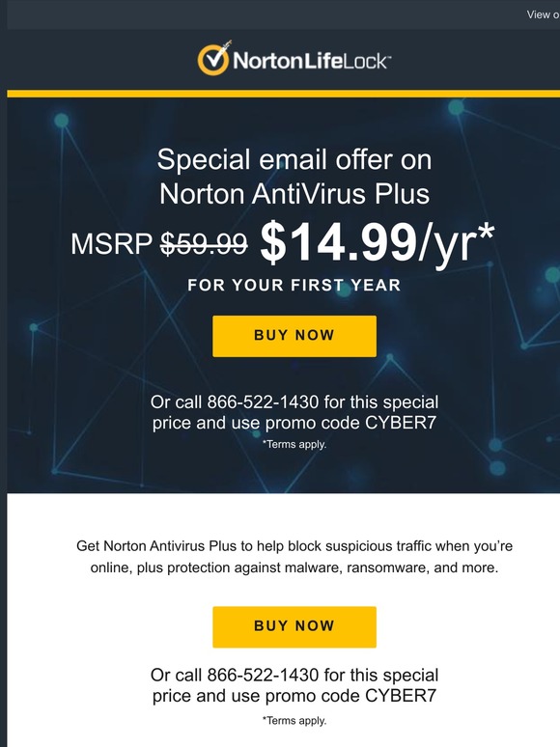Open the View online link at top
Screen dimensions: 560x747
[543, 14]
